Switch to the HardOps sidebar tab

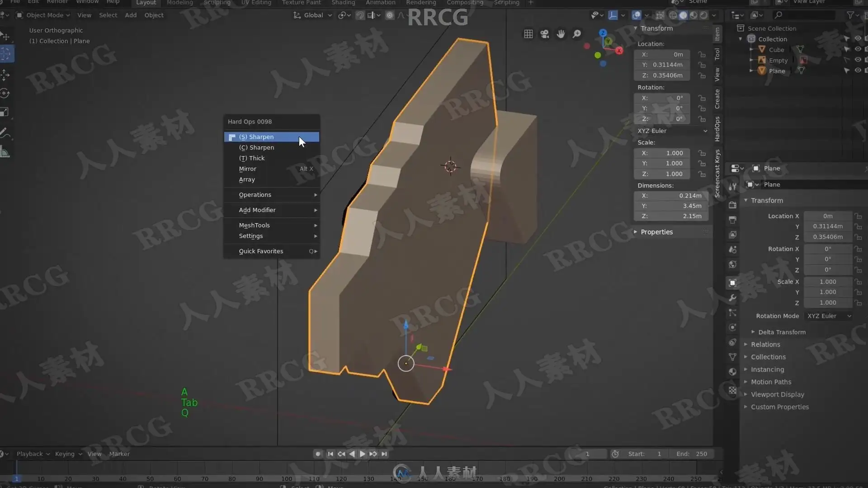tap(717, 129)
